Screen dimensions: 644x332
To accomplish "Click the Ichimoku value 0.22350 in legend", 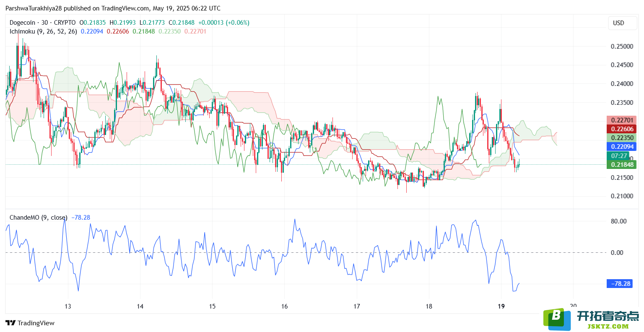I will click(x=169, y=31).
